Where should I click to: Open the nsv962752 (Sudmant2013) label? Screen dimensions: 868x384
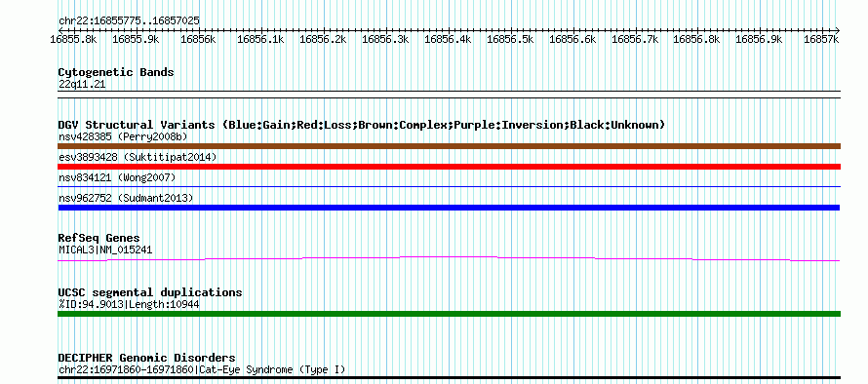click(126, 198)
